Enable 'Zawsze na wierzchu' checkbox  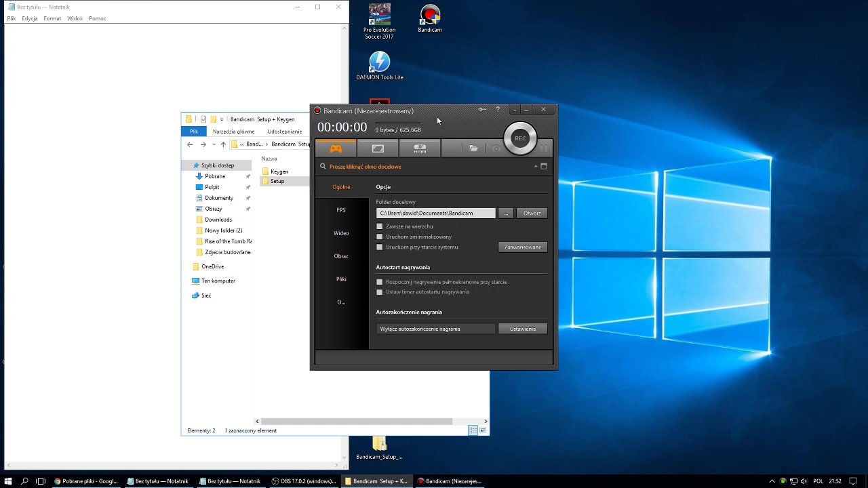[380, 226]
